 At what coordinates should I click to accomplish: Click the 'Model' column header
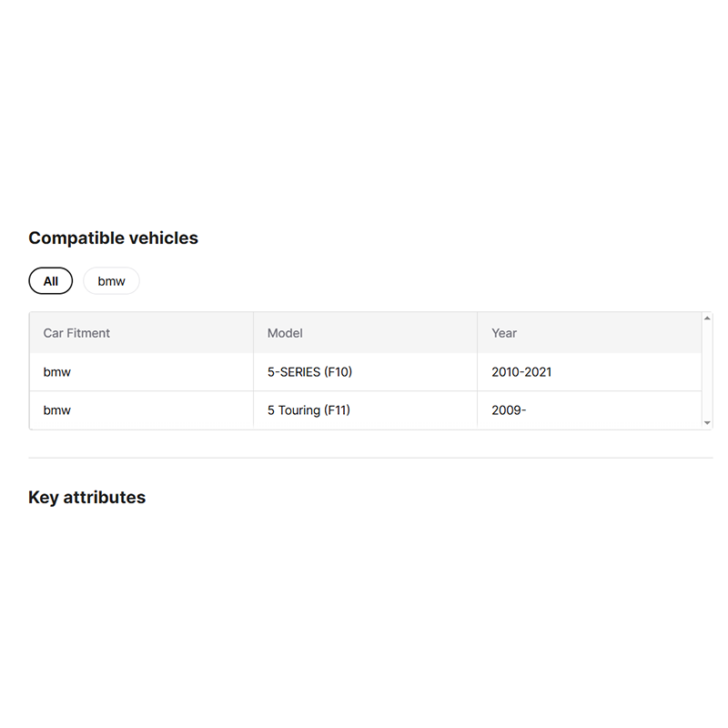[285, 333]
